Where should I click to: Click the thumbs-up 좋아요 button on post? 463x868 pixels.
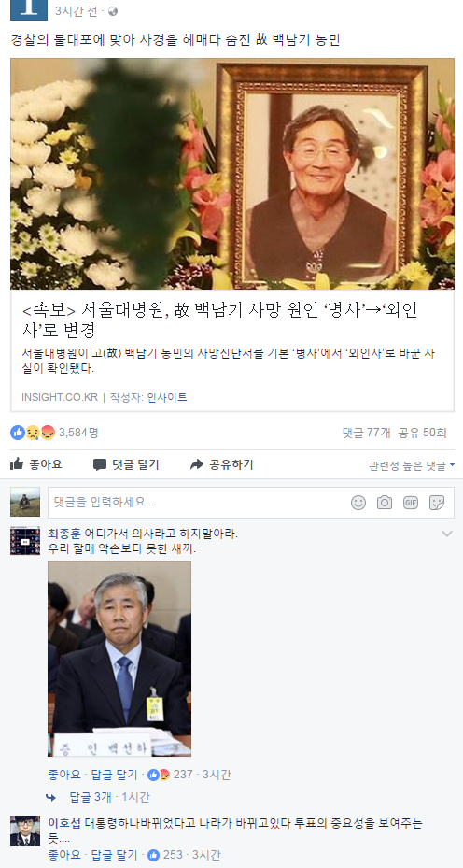click(36, 464)
